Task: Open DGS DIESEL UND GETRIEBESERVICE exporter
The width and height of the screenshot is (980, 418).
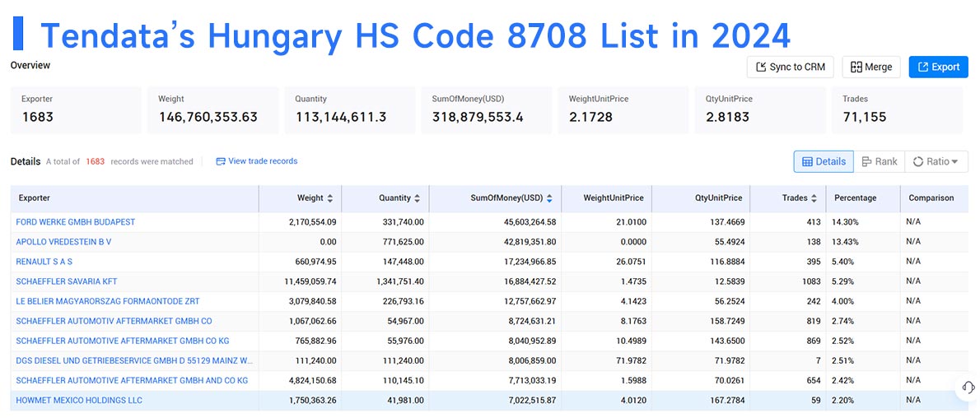Action: (x=134, y=361)
